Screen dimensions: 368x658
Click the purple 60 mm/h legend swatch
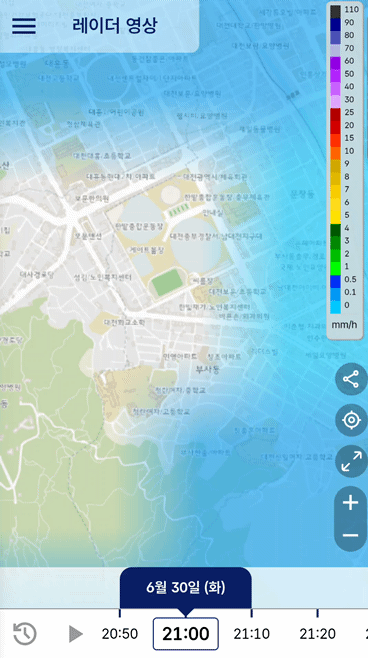click(x=335, y=62)
